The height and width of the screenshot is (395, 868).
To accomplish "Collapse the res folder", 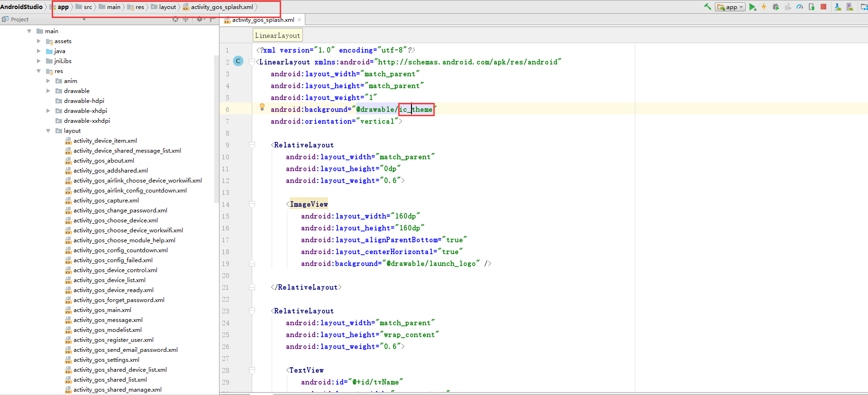I will [39, 71].
